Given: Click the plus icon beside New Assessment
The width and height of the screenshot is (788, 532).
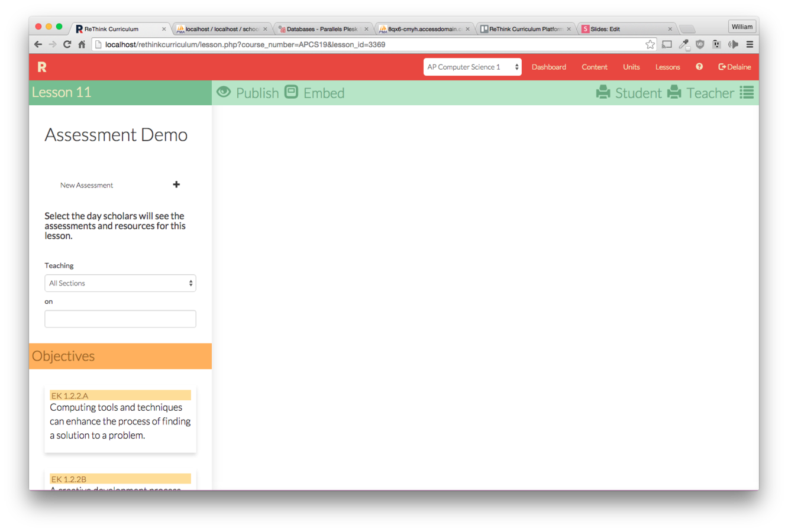Looking at the screenshot, I should 176,184.
